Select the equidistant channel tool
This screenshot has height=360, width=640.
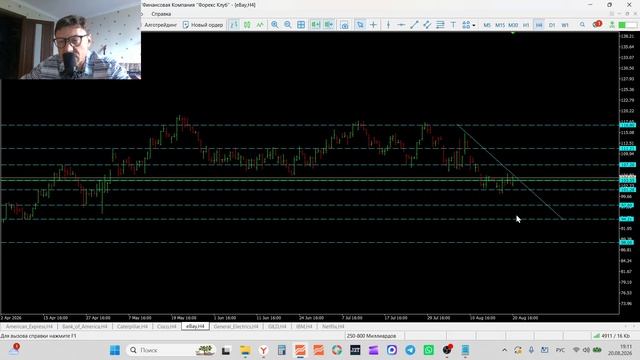[427, 25]
